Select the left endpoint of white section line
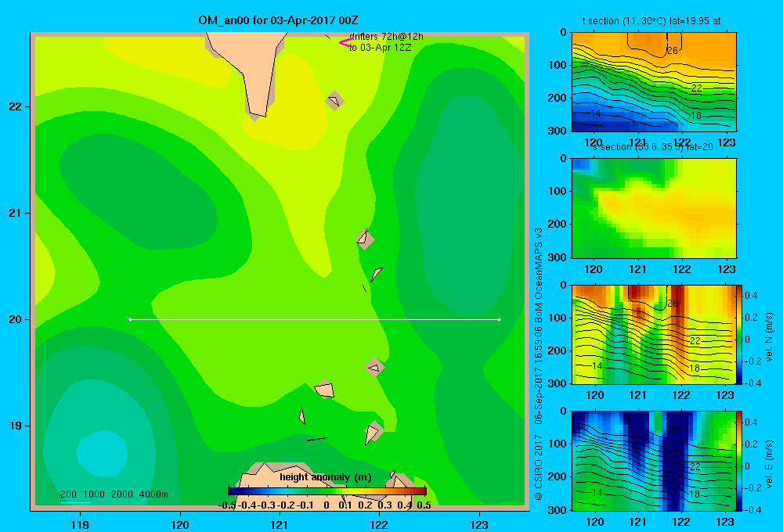 click(x=130, y=319)
